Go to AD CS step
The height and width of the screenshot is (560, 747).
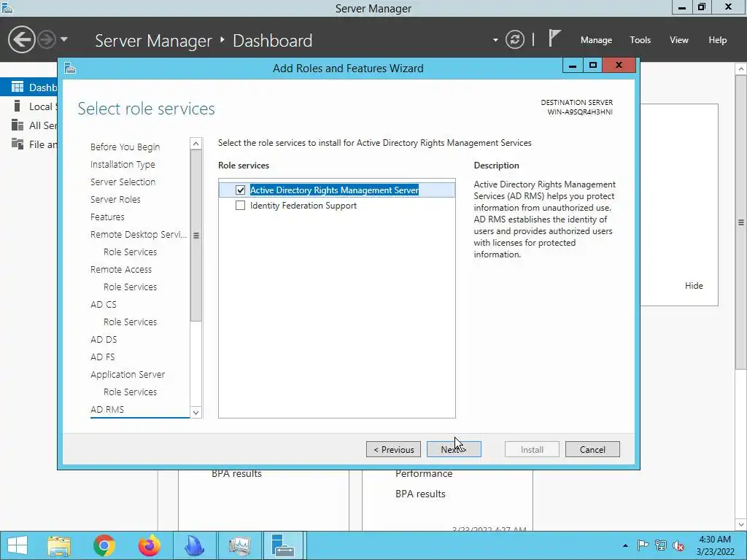coord(104,304)
